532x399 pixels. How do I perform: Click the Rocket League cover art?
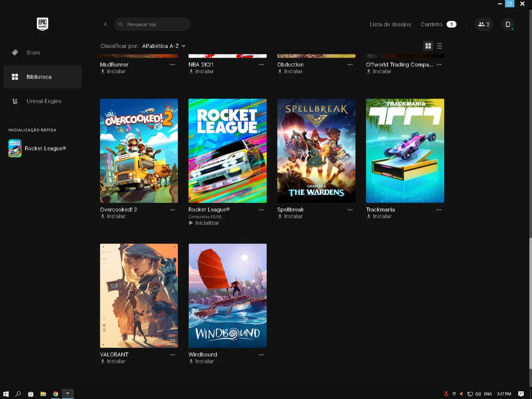(x=228, y=151)
